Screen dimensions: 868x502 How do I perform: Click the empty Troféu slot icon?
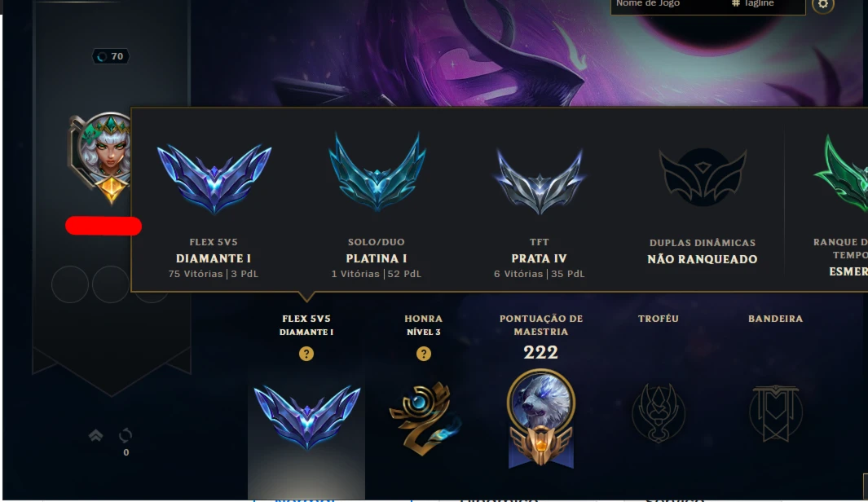pyautogui.click(x=659, y=413)
